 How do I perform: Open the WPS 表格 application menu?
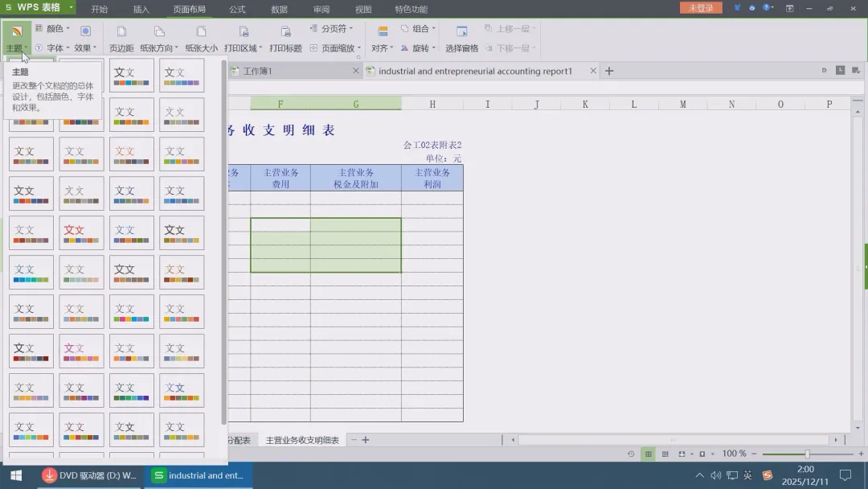pos(39,7)
